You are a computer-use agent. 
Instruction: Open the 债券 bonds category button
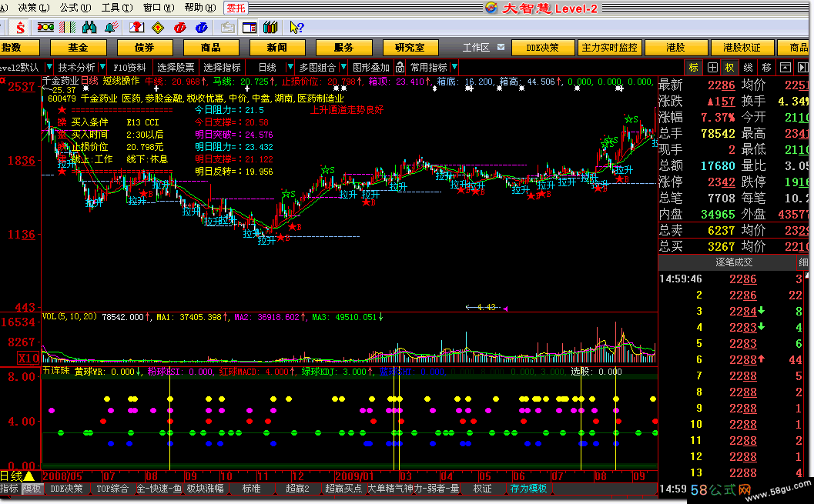[144, 48]
